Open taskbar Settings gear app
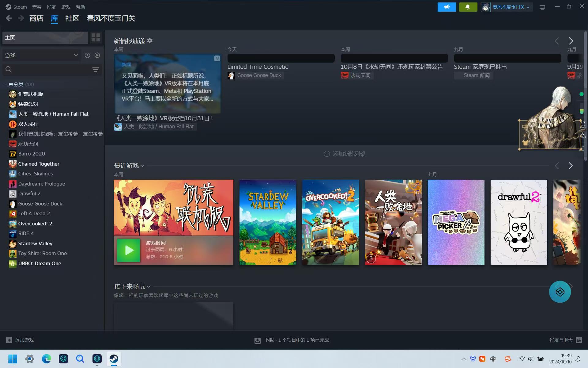The height and width of the screenshot is (368, 588). point(30,359)
